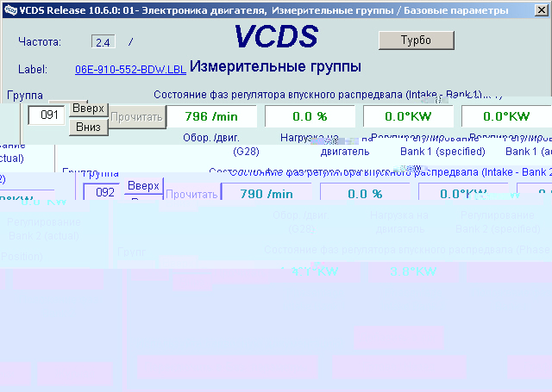Click the 3.8°KW value
The height and width of the screenshot is (392, 552).
click(x=413, y=271)
